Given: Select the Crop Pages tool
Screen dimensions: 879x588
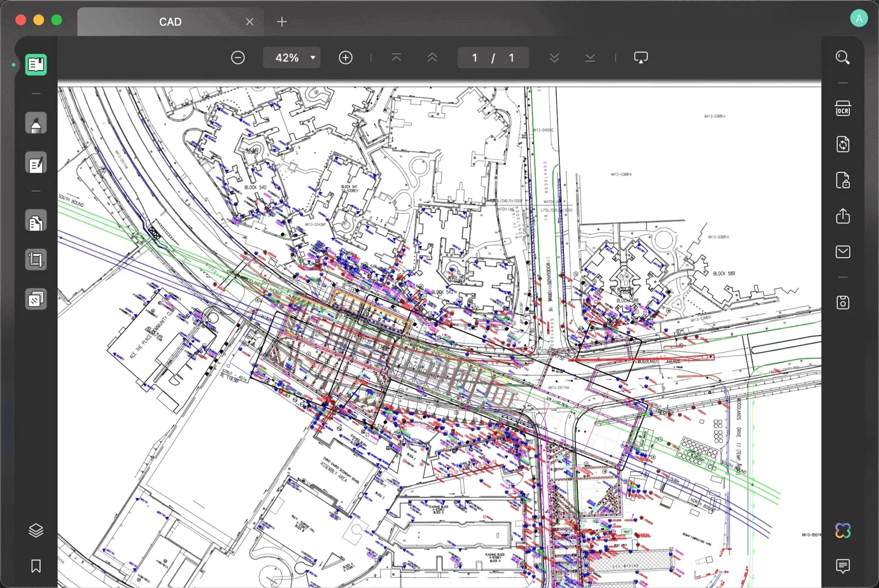Looking at the screenshot, I should click(36, 260).
